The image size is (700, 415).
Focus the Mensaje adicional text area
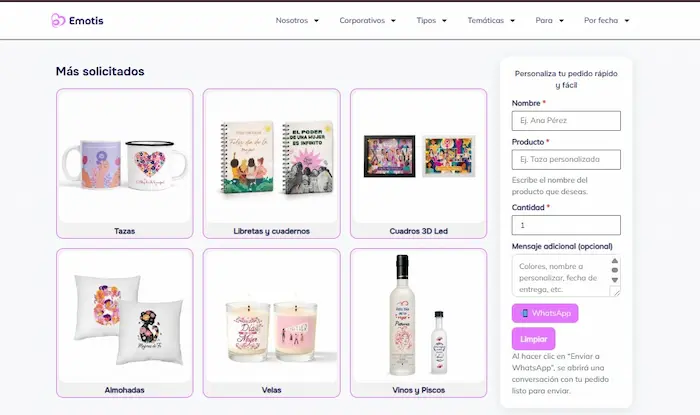[566, 276]
